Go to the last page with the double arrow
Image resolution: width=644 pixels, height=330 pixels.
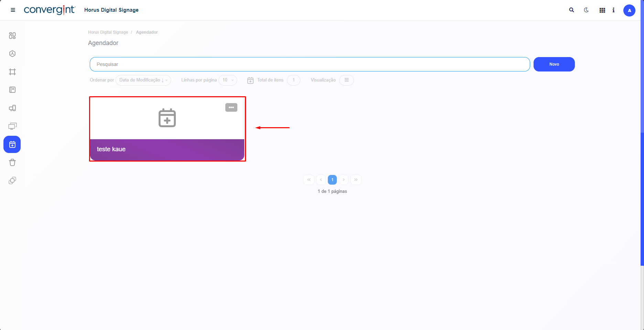356,180
